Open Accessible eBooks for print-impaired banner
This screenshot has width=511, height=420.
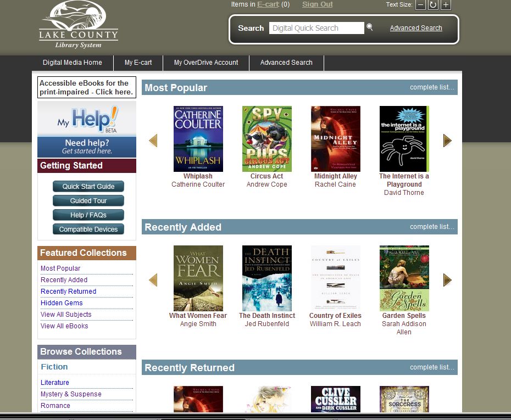tap(87, 87)
